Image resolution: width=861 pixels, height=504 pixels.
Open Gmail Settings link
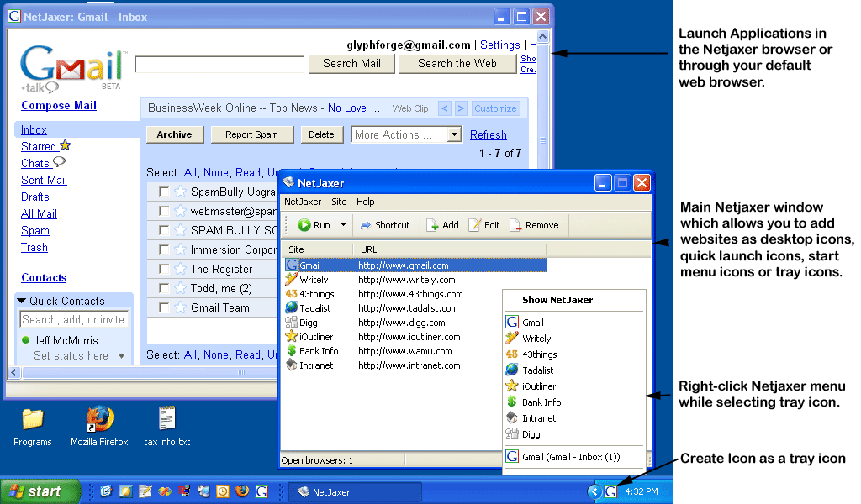(x=499, y=45)
